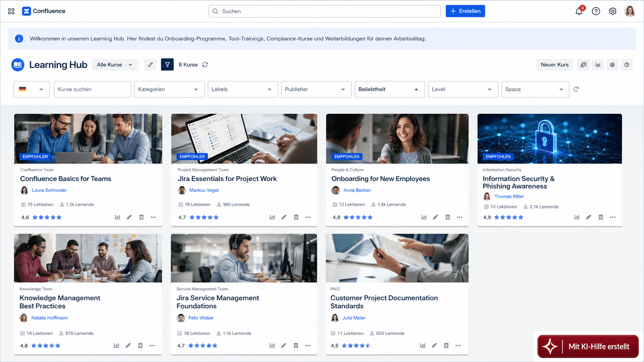This screenshot has width=644, height=362.
Task: Open Natalie Hoffmann's profile link
Action: pos(50,318)
